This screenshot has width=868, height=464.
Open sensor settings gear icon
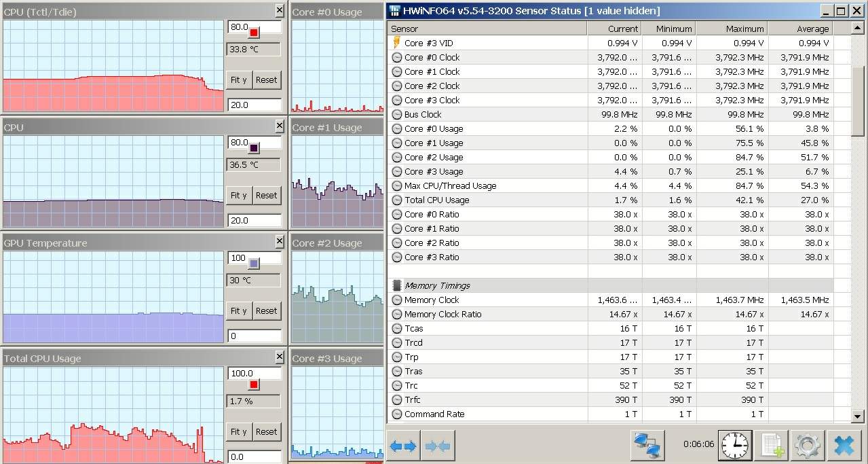pyautogui.click(x=808, y=446)
